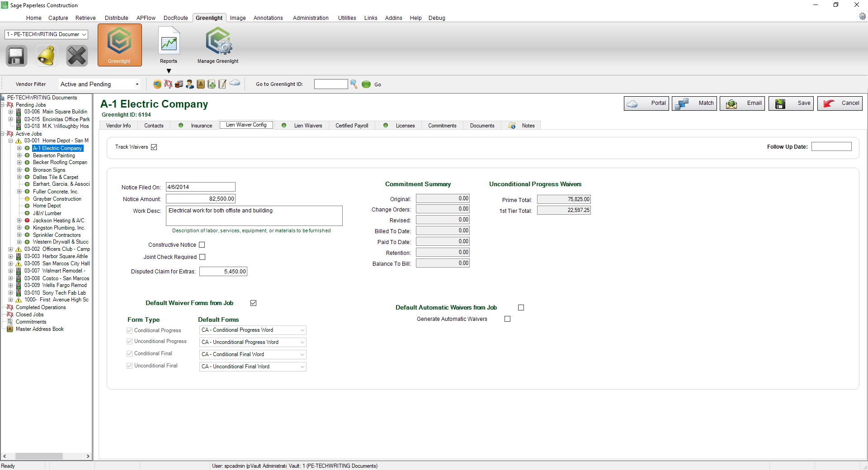Click the cloud icon in Greenlight toolbar
Image resolution: width=868 pixels, height=470 pixels.
235,83
